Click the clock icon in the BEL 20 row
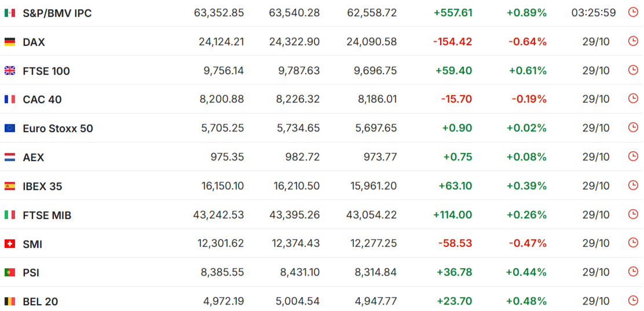Screen dimensions: 644x311 632,301
